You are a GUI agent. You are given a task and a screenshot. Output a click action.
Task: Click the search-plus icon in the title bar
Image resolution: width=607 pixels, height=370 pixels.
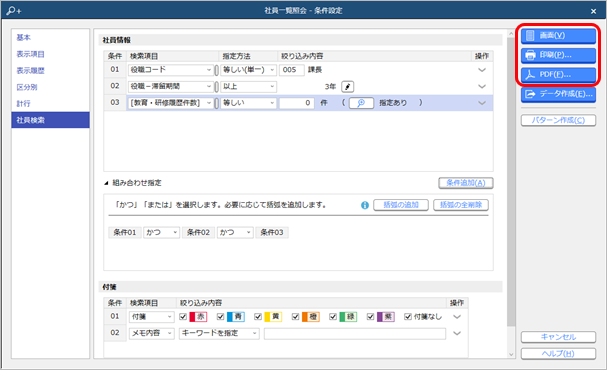14,10
